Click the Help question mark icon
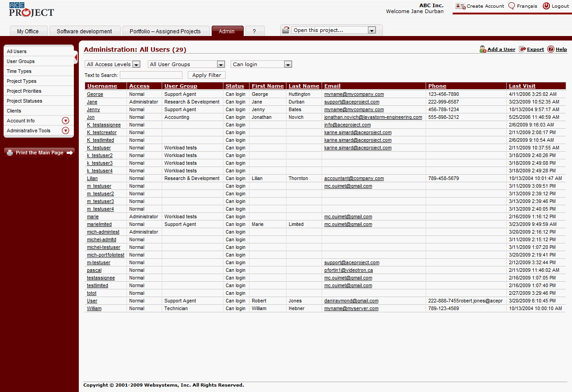The image size is (572, 392). (551, 49)
